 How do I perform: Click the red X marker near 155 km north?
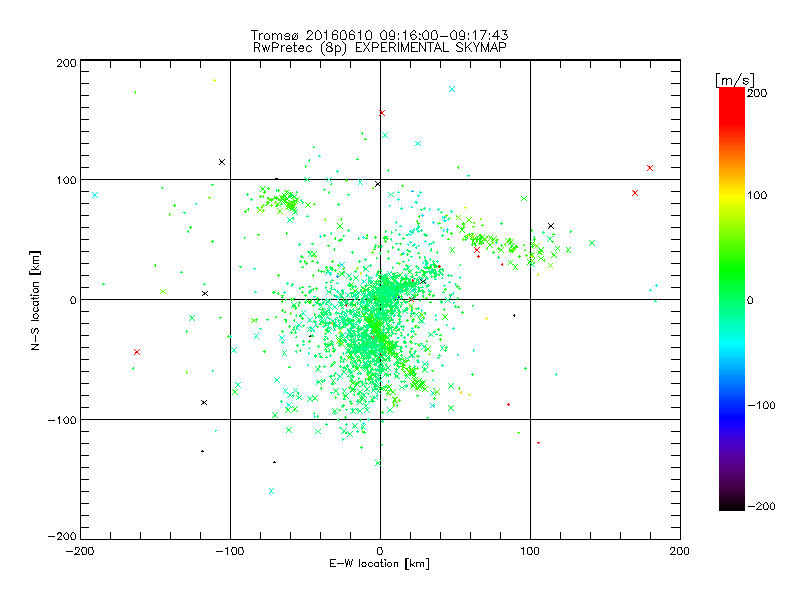click(382, 113)
